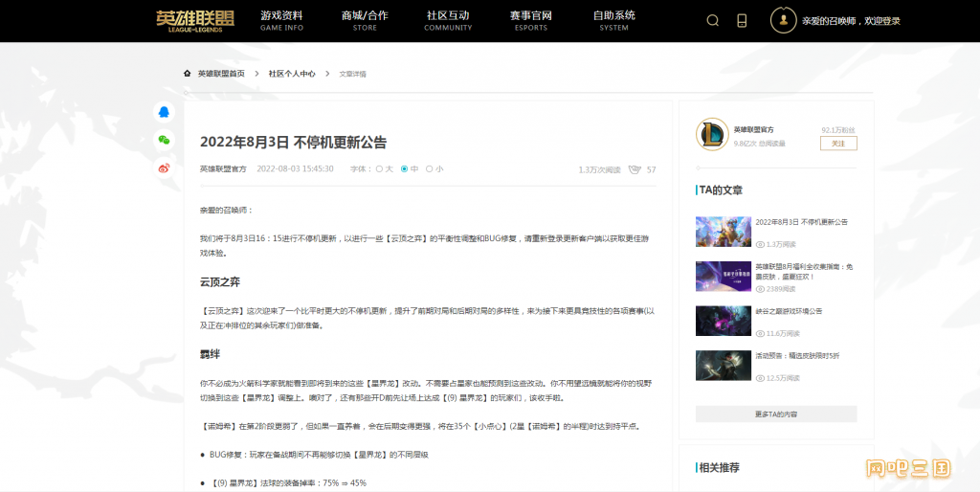Go to 英雄联盟首页 breadcrumb link
Viewport: 980px width, 492px height.
tap(221, 73)
